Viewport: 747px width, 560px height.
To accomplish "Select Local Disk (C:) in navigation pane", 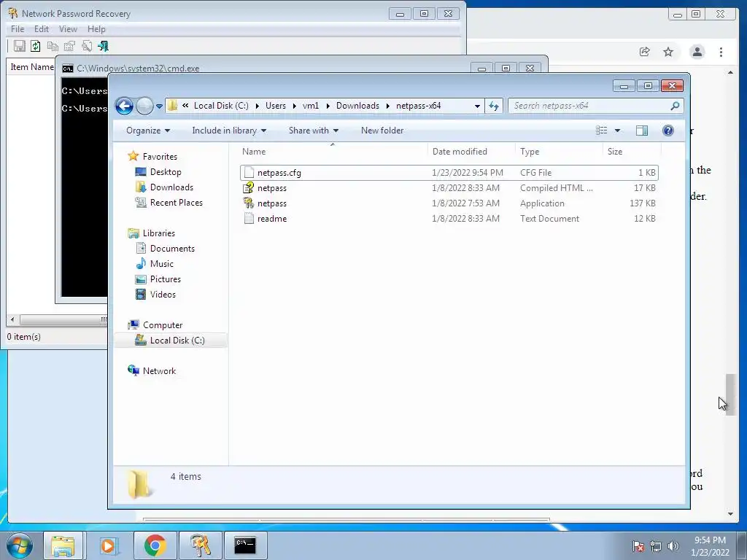I will 171,341.
